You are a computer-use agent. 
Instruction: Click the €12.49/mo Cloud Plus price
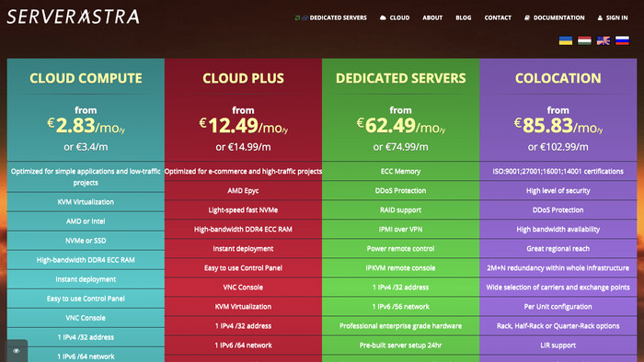(243, 126)
